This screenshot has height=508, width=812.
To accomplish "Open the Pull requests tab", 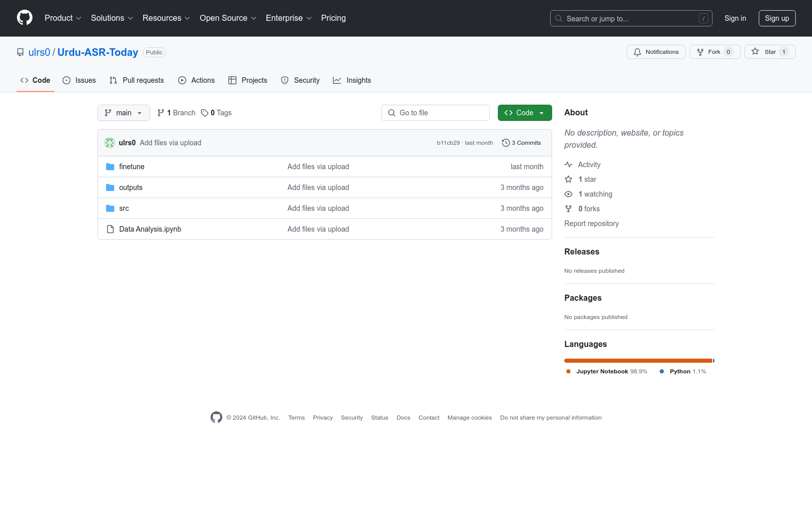I will [x=137, y=80].
